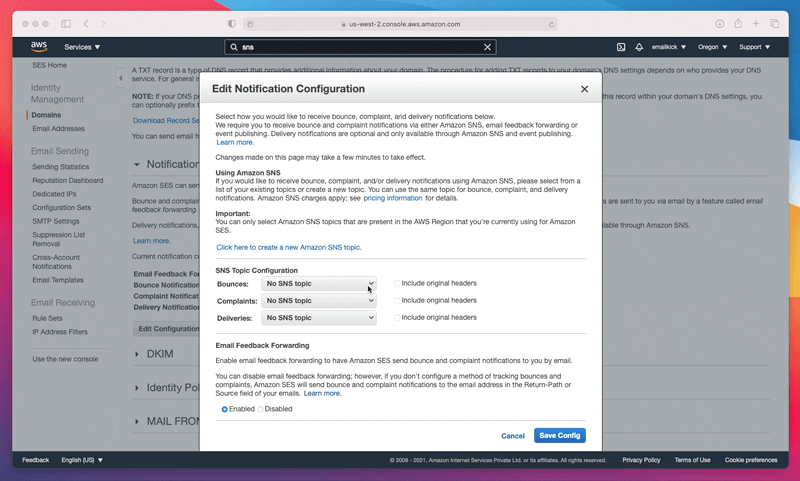Click the Feedback link

(x=35, y=460)
